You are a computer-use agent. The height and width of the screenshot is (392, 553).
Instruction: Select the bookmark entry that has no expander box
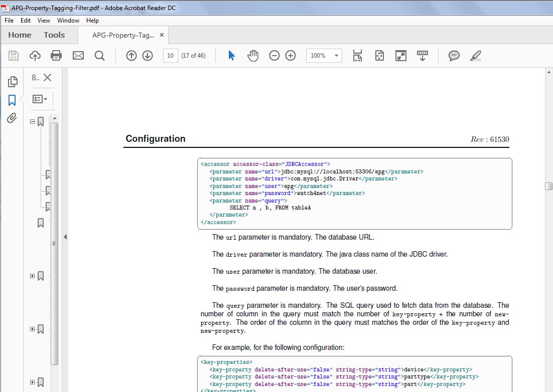pyautogui.click(x=41, y=223)
